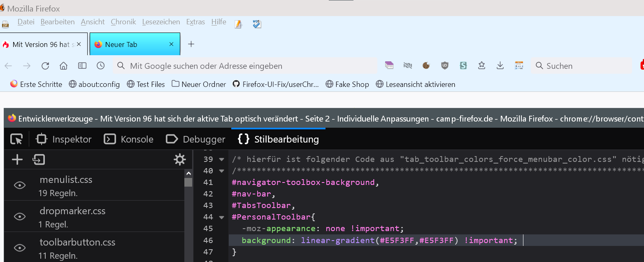Screen dimensions: 644x262
Task: Switch to the Konsole devtools tab
Action: (x=129, y=140)
